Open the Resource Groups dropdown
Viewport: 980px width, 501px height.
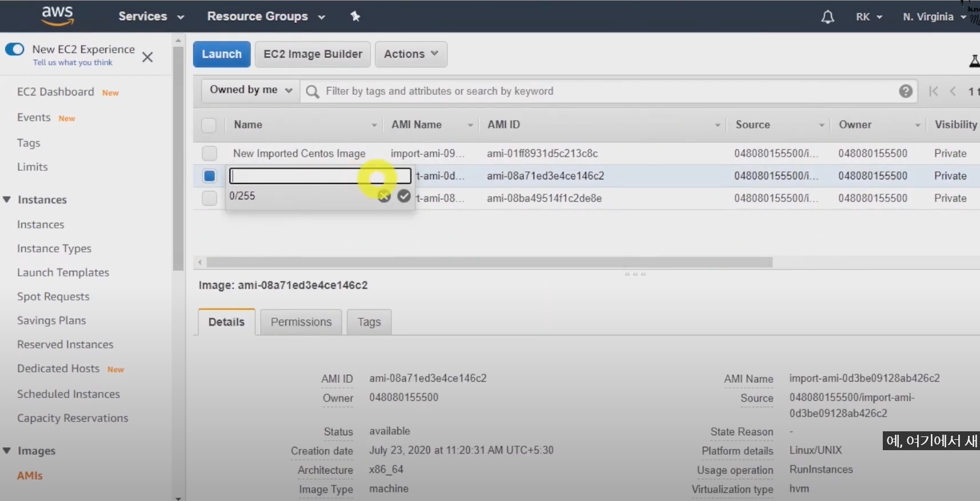coord(266,17)
